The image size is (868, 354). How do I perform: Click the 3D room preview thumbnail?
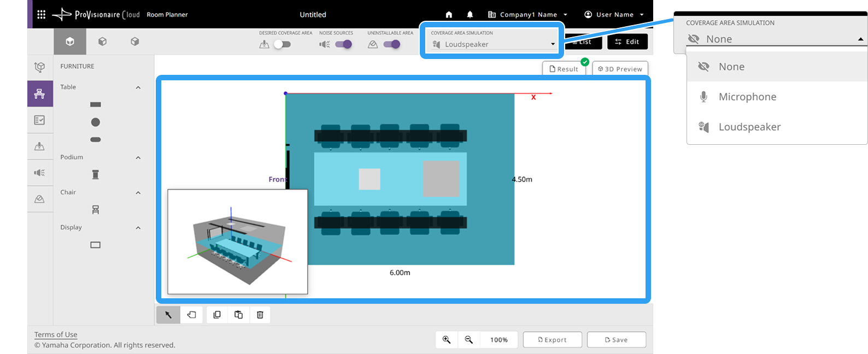tap(238, 242)
